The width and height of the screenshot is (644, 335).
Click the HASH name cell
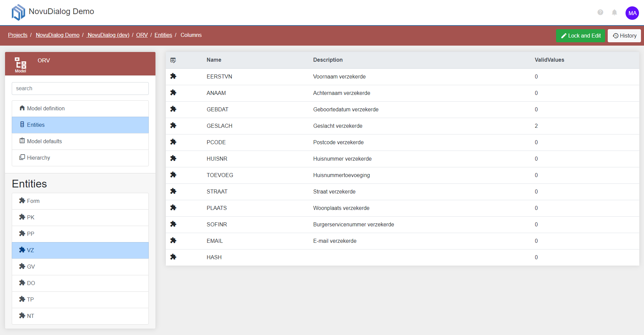point(214,257)
